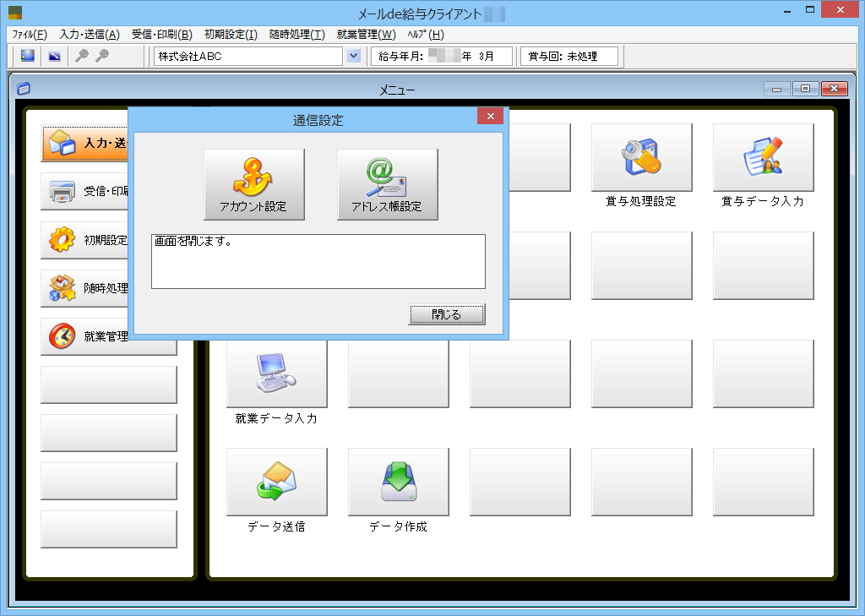Viewport: 865px width, 616px height.
Task: Select 受信・印刷 printer sidebar button
Action: [84, 192]
